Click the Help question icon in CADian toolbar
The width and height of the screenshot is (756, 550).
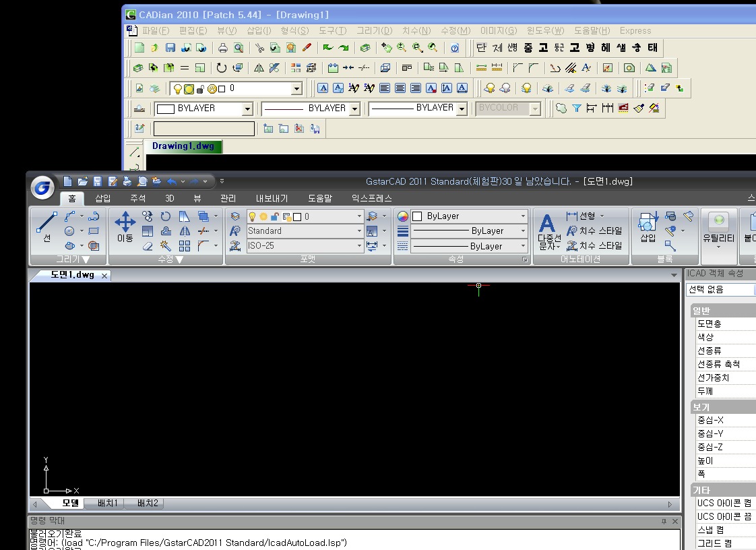click(455, 47)
